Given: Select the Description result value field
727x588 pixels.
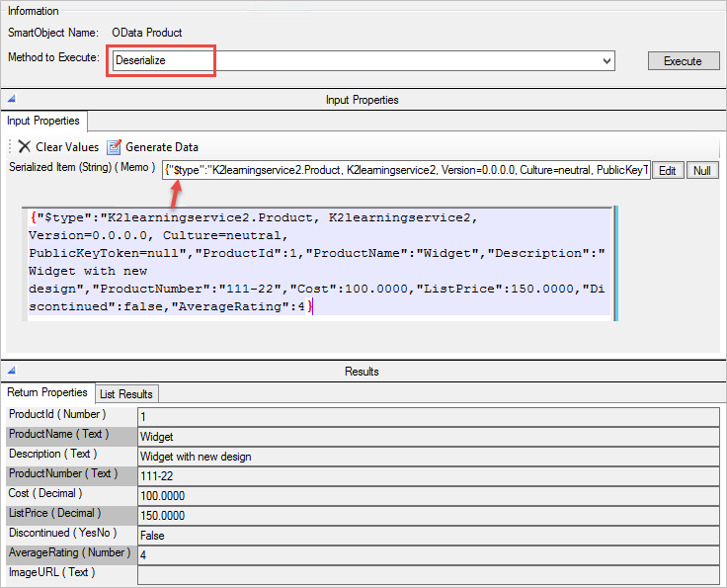Looking at the screenshot, I should click(x=428, y=457).
